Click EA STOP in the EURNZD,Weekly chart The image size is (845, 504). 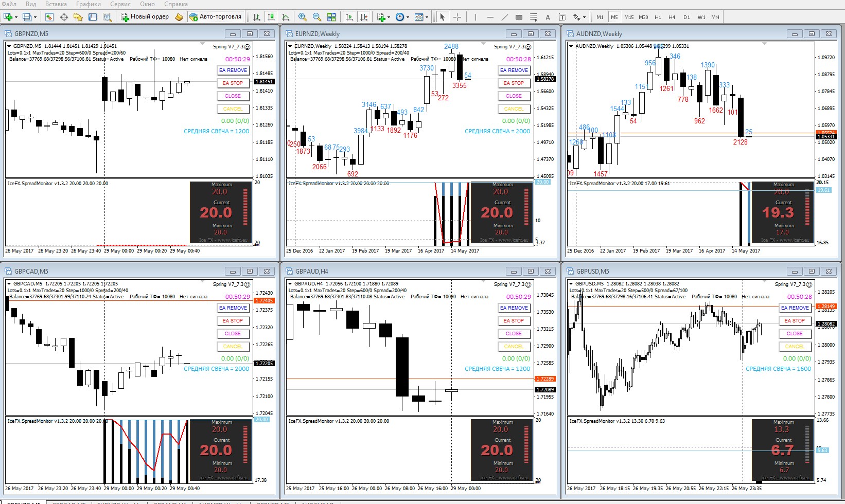(514, 83)
